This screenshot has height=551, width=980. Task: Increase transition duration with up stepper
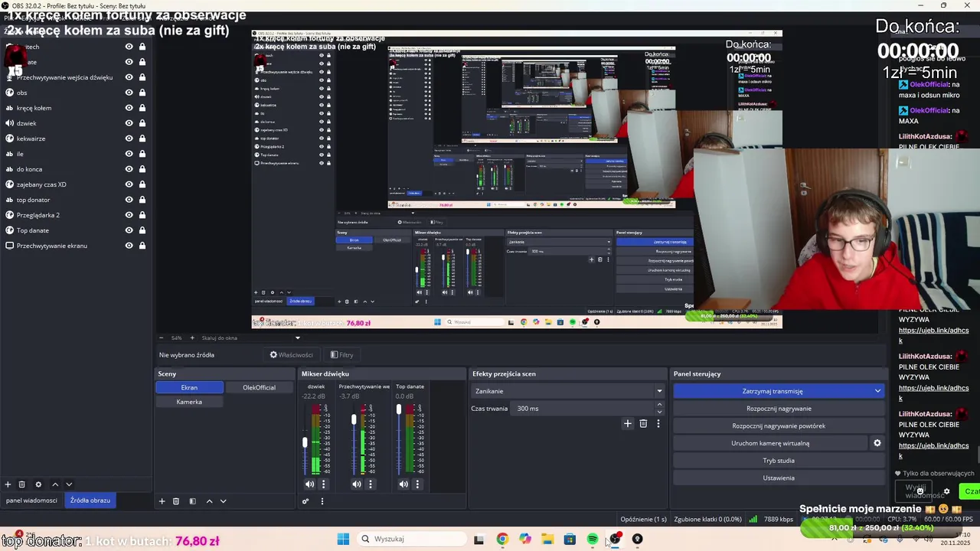[x=659, y=405]
